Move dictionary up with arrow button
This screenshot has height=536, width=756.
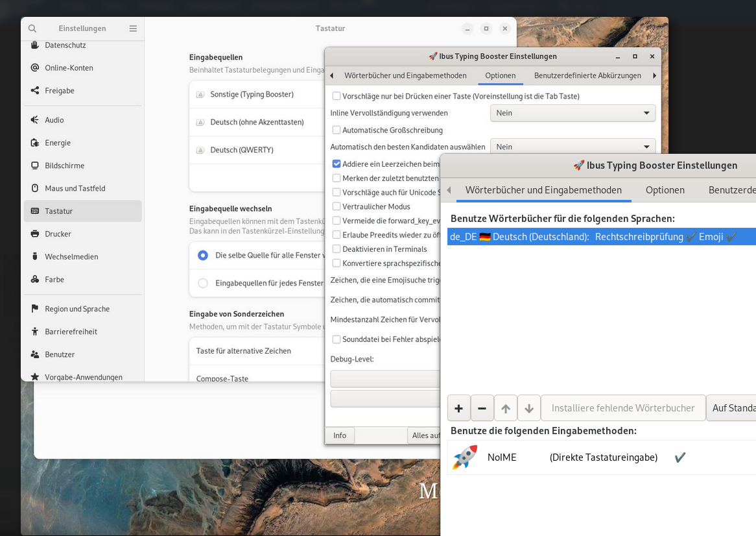pyautogui.click(x=505, y=408)
